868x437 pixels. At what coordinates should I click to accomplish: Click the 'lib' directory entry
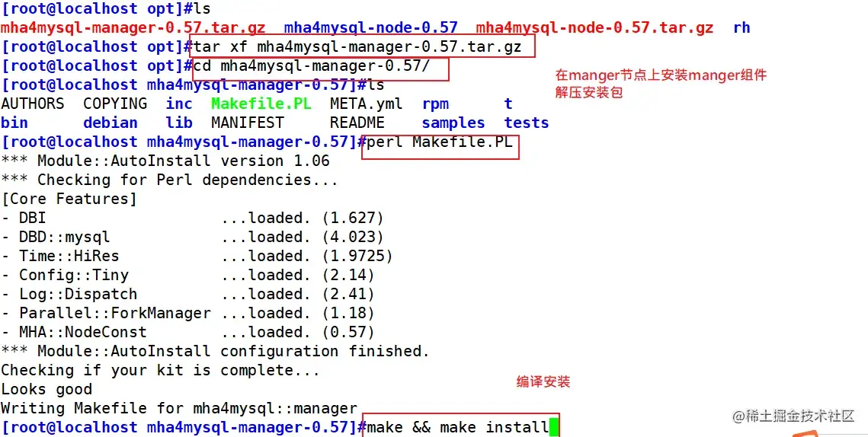coord(179,123)
